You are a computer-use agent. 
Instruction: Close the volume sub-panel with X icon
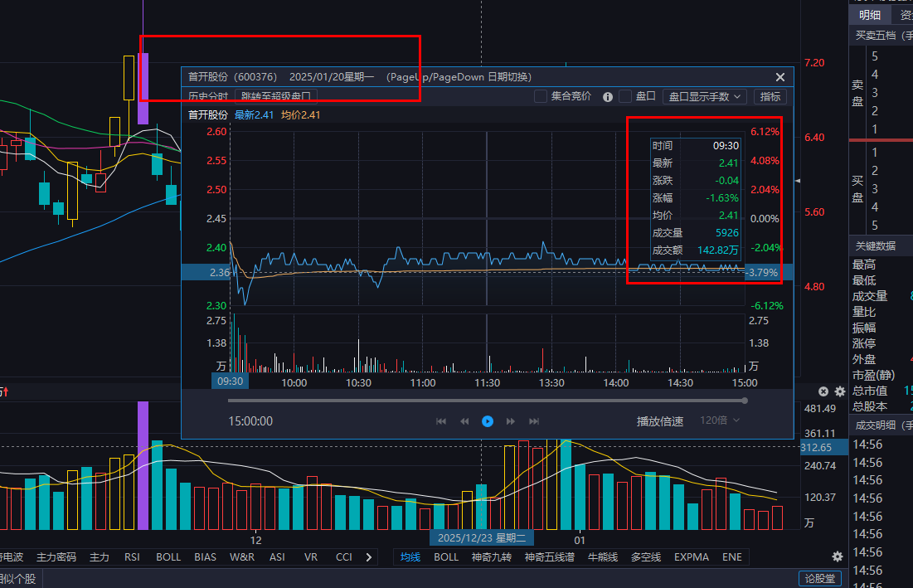tap(823, 391)
